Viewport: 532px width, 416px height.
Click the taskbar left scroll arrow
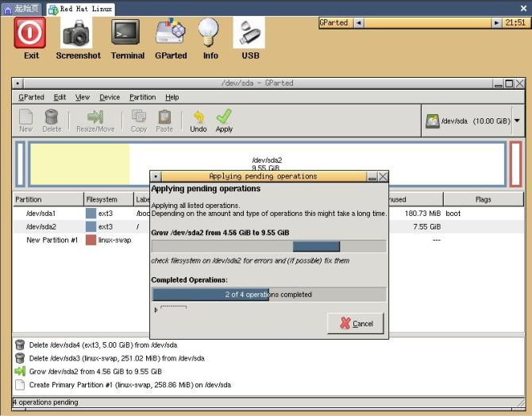click(359, 23)
